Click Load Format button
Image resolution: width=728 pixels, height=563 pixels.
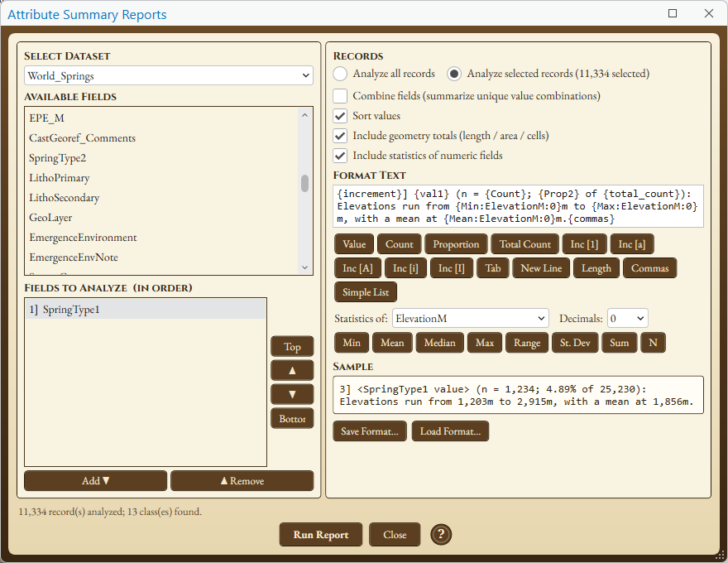pos(450,431)
